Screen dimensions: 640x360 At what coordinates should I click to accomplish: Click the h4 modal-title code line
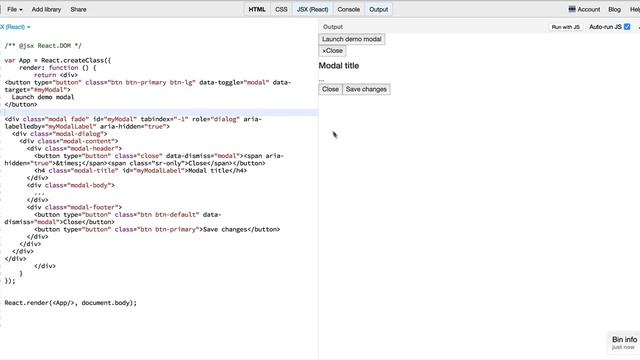(140, 171)
